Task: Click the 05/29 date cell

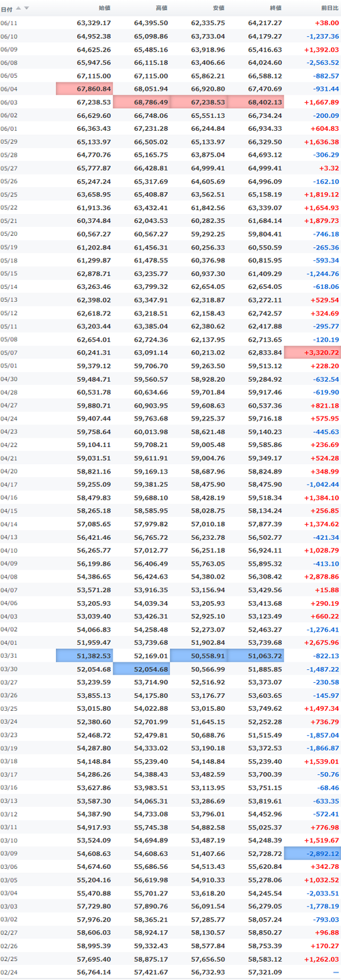Action: coord(9,142)
